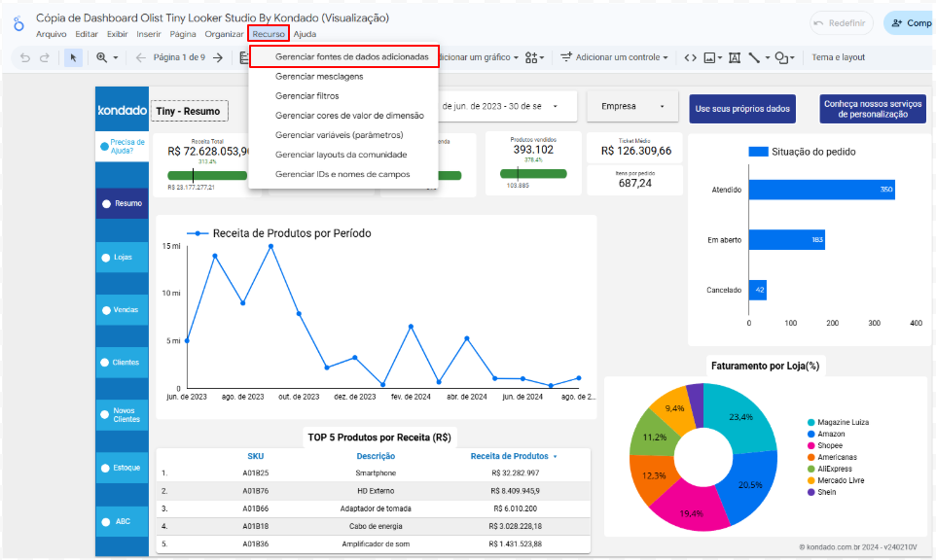
Task: Select the Resumo page in sidebar
Action: [x=122, y=203]
